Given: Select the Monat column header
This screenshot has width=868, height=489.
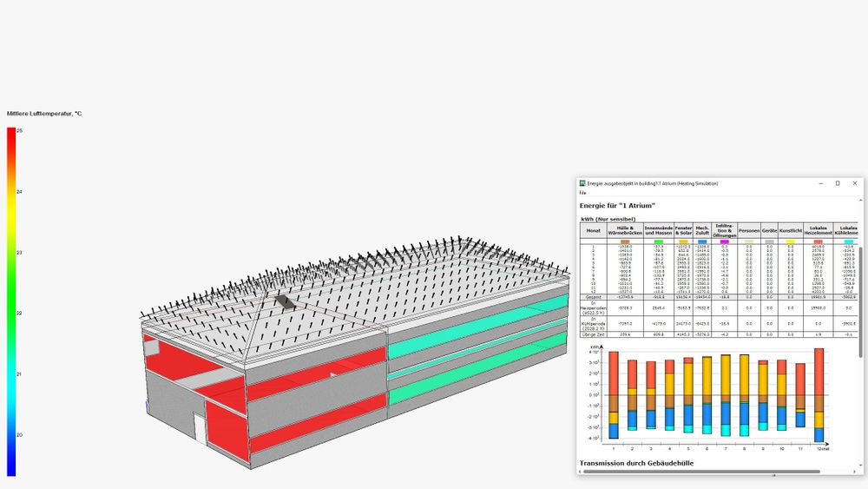Looking at the screenshot, I should click(594, 230).
